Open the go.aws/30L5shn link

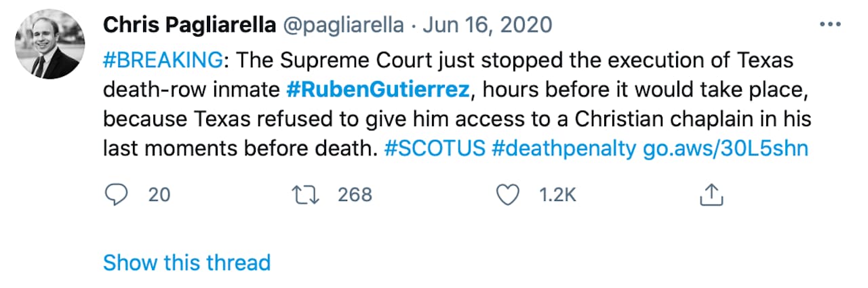point(725,148)
